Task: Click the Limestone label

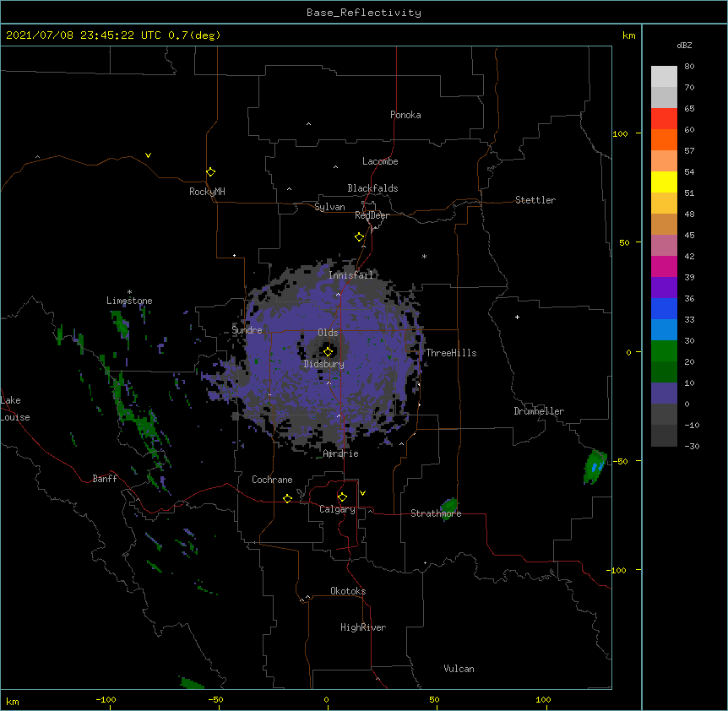Action: pos(129,301)
